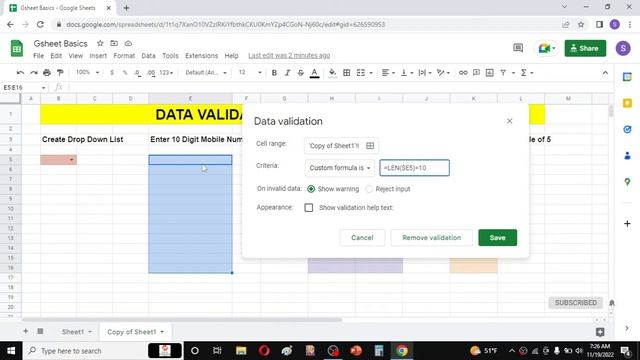Select the Paint format tool

pyautogui.click(x=60, y=73)
